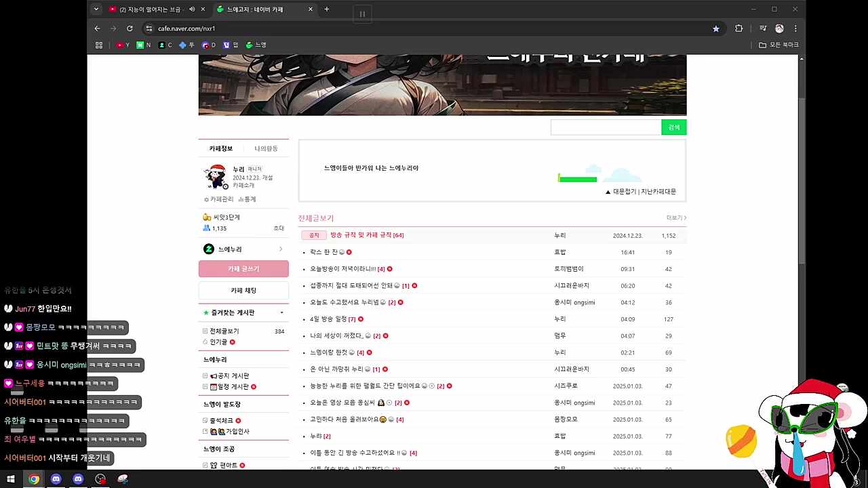
Task: Close the 느에고지 Naver cafe tab
Action: tap(311, 9)
